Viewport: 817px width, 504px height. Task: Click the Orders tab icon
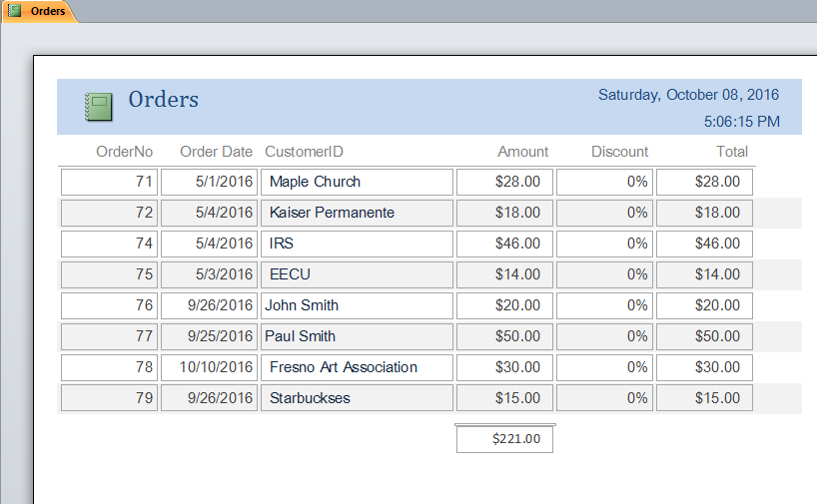(x=15, y=10)
